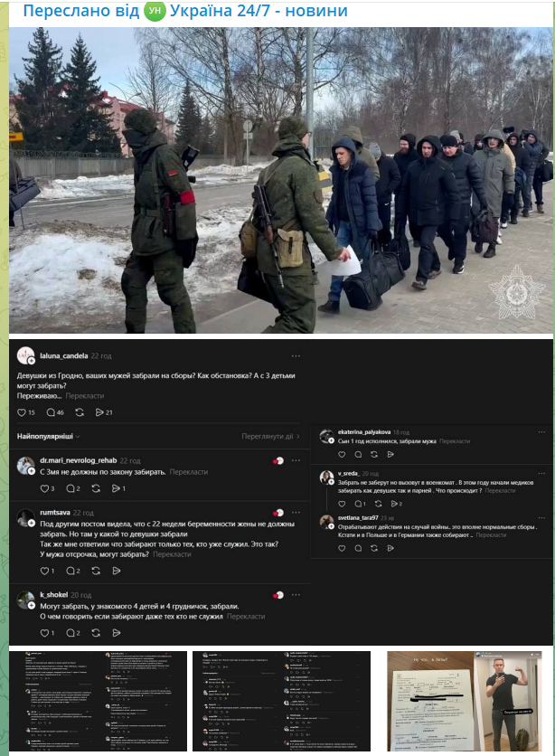Expand the Найпопулярніші sorting dropdown
The image size is (555, 756).
point(48,437)
